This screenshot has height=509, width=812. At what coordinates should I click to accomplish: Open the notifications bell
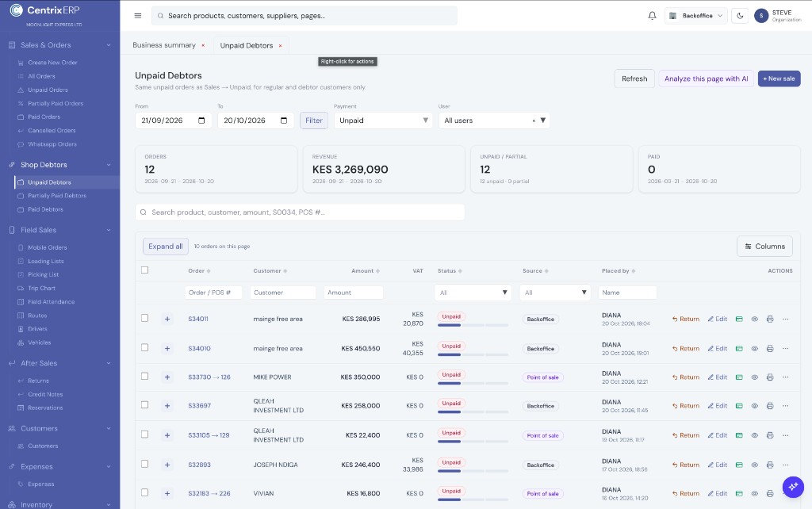point(652,16)
